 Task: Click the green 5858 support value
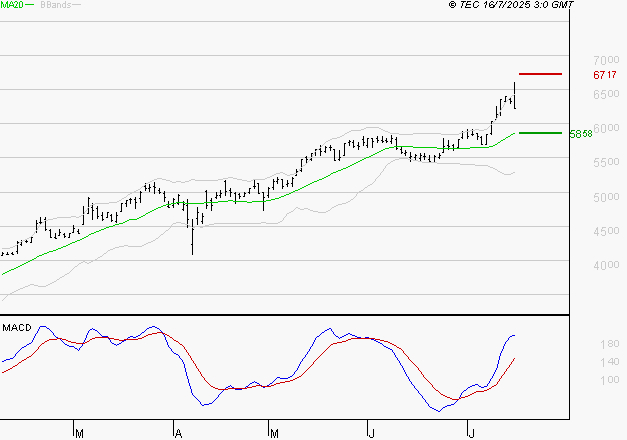[x=581, y=134]
